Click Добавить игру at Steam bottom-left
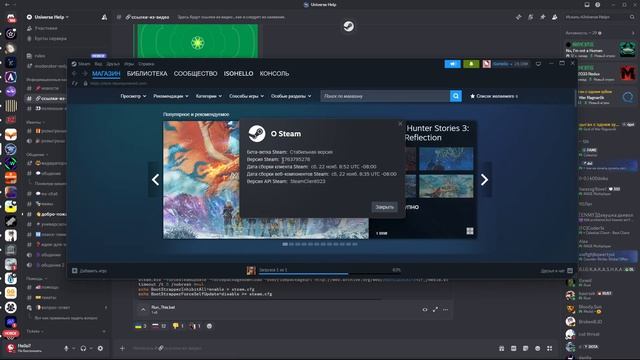 coord(89,271)
